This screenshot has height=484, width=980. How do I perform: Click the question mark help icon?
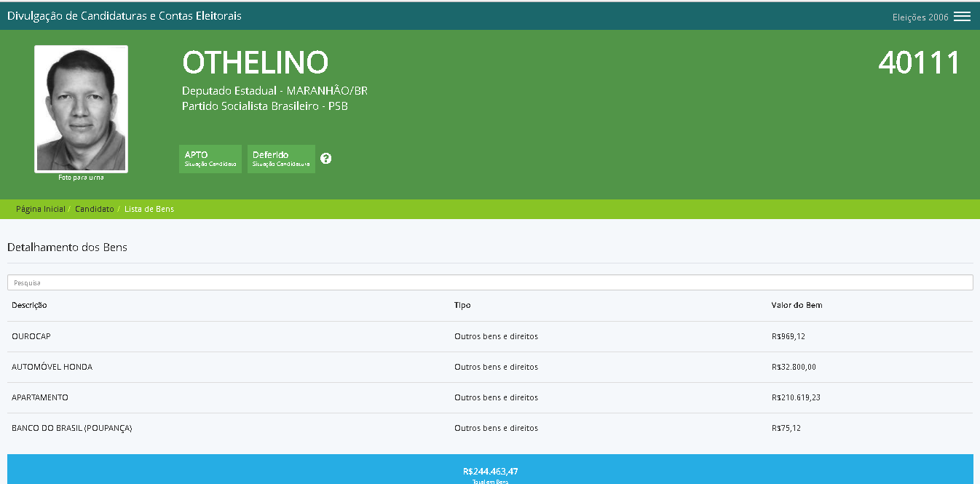(326, 159)
